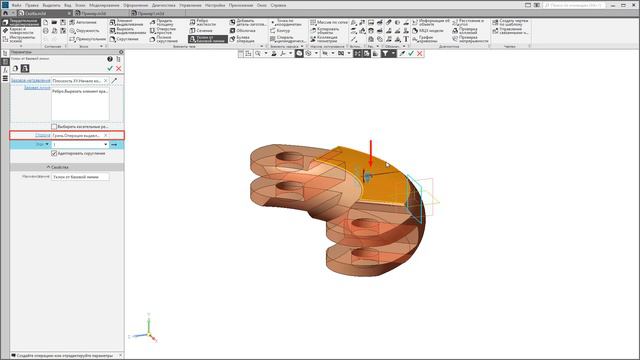The height and width of the screenshot is (360, 640).
Task: Select Ребро жесткости tool
Action: [202, 22]
